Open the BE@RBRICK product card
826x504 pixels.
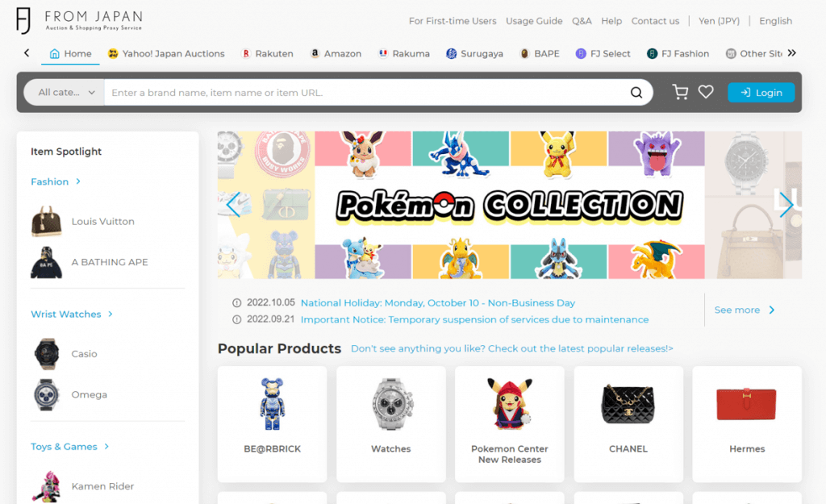pos(272,424)
